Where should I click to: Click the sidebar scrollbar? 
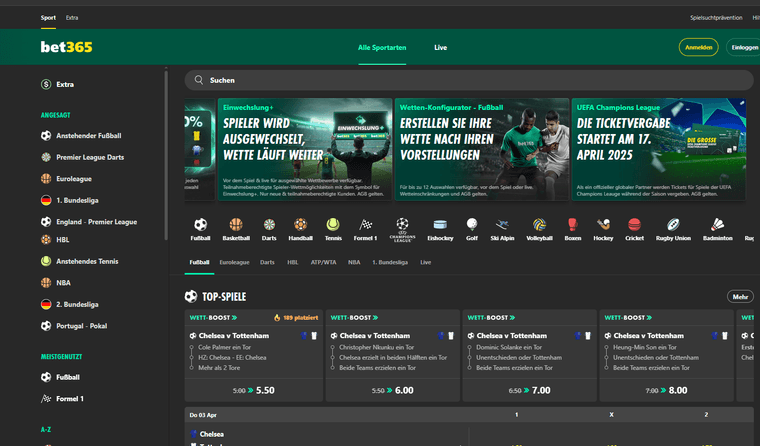point(166,155)
